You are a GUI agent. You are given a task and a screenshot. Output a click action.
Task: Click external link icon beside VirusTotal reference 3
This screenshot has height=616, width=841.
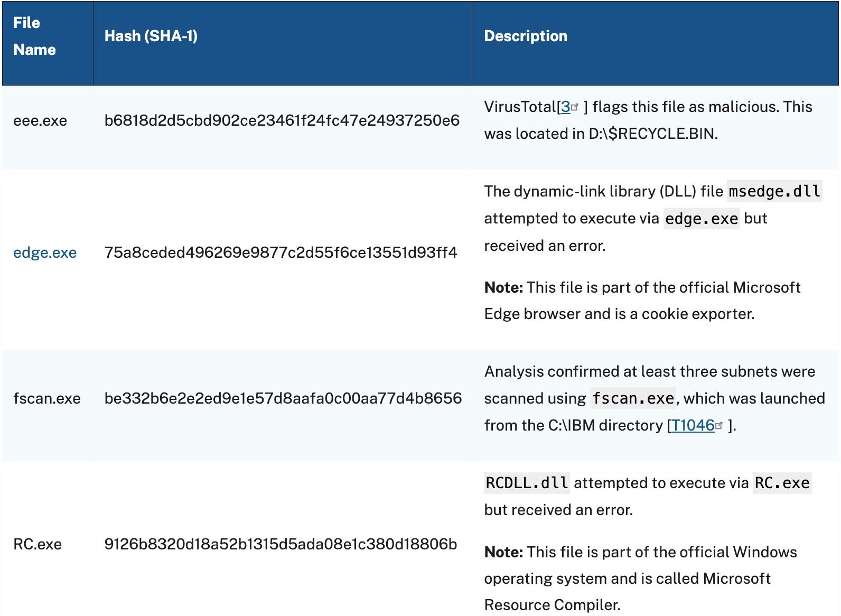tap(575, 107)
